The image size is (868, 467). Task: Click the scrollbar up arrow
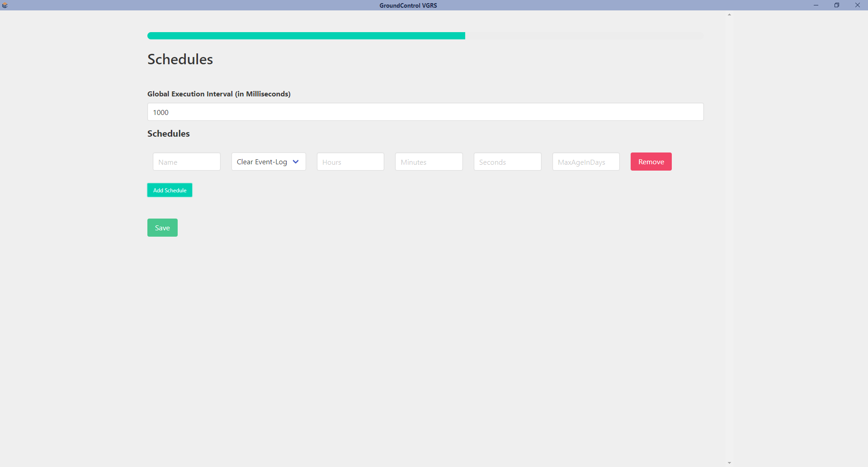click(x=729, y=15)
